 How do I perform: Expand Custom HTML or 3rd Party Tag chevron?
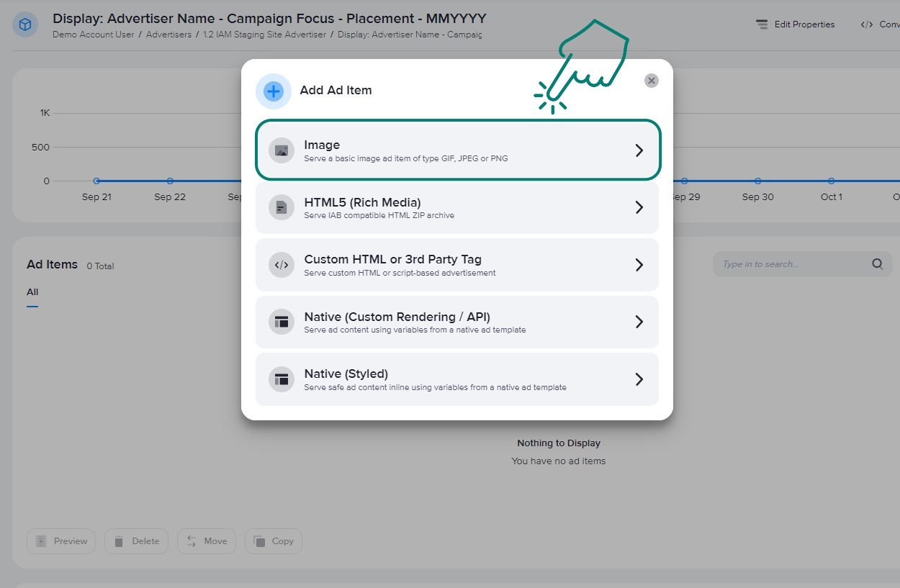(639, 265)
